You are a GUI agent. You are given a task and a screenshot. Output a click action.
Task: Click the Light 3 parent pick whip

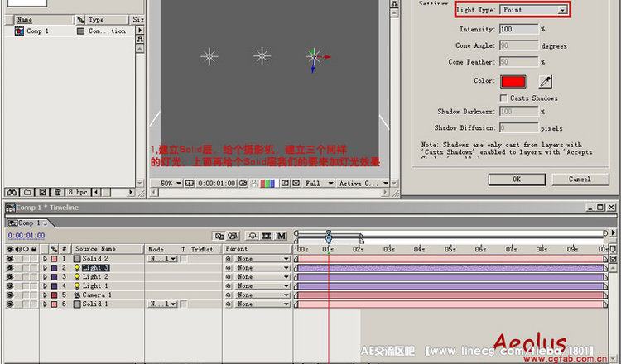[x=229, y=268]
